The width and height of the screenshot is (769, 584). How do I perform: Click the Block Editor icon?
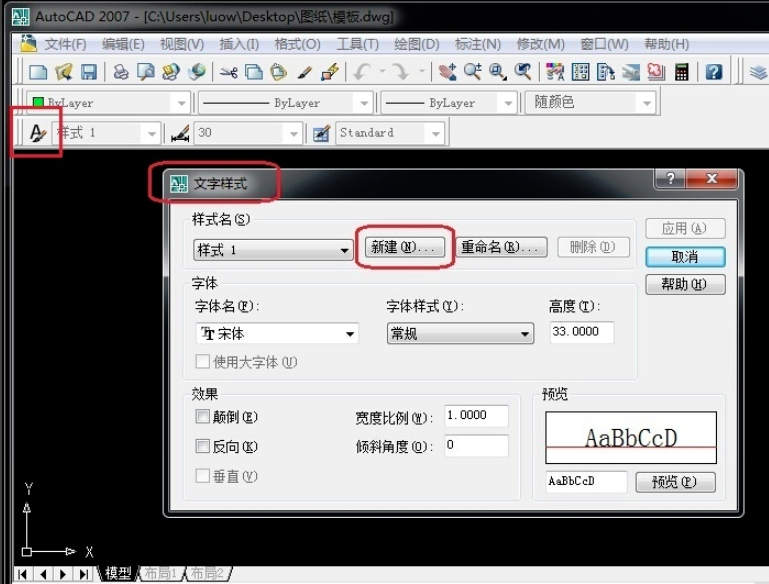click(x=330, y=73)
